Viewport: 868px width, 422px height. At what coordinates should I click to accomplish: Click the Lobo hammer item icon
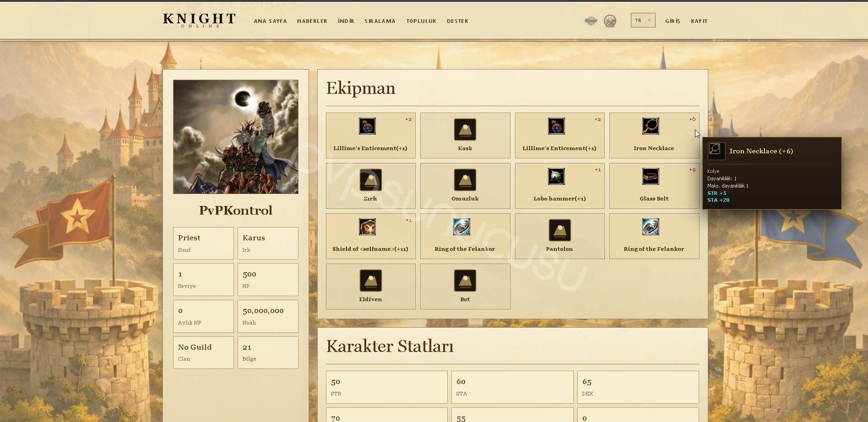(556, 177)
